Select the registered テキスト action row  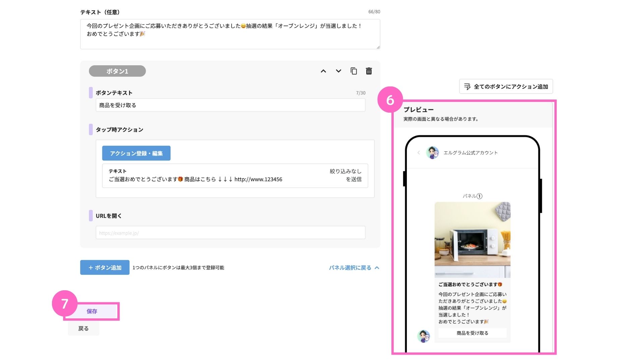[x=235, y=176]
